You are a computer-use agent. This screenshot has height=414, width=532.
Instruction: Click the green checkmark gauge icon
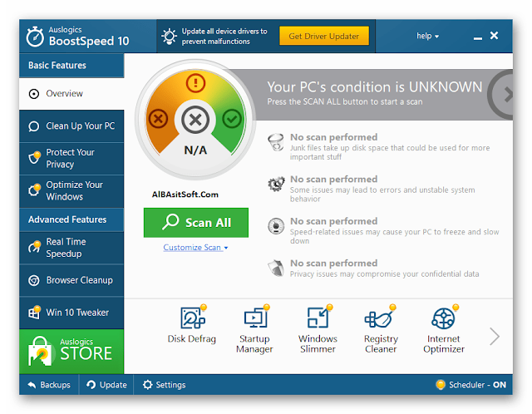(x=232, y=119)
